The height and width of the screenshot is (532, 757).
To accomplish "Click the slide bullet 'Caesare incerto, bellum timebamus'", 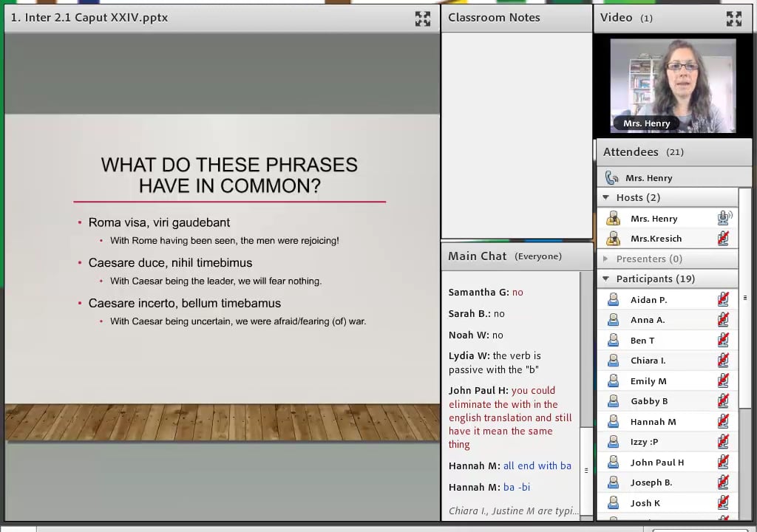I will point(184,303).
